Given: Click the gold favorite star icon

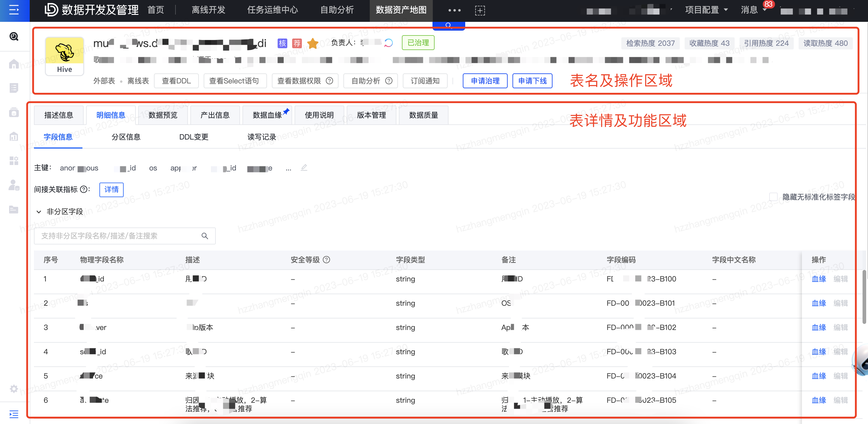Looking at the screenshot, I should 313,43.
